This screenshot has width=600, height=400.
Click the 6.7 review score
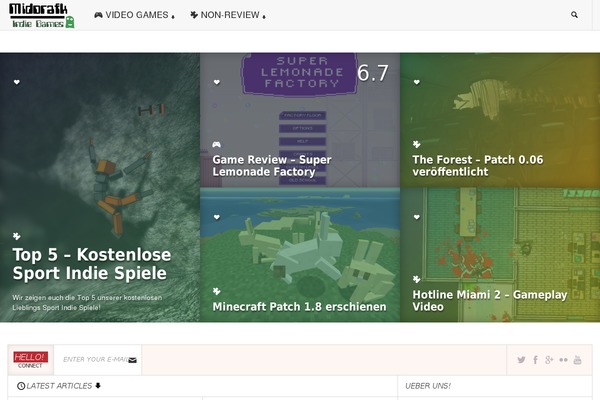click(x=373, y=73)
